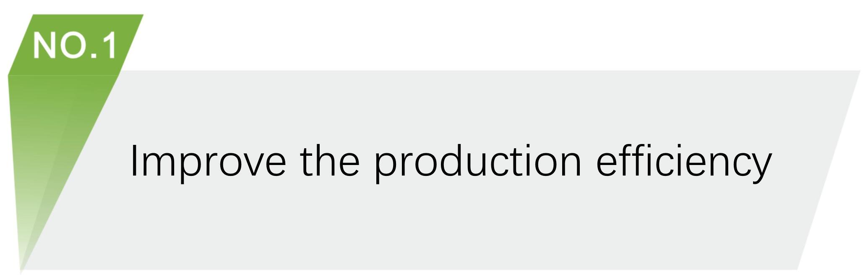Click the letter N in NO.1
The width and height of the screenshot is (868, 275).
tap(44, 46)
